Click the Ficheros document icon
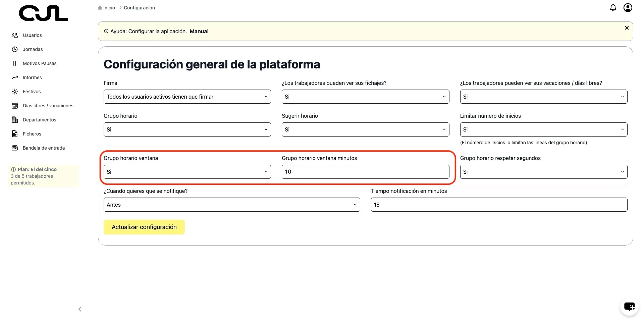Viewport: 644px width, 321px height. [x=15, y=134]
